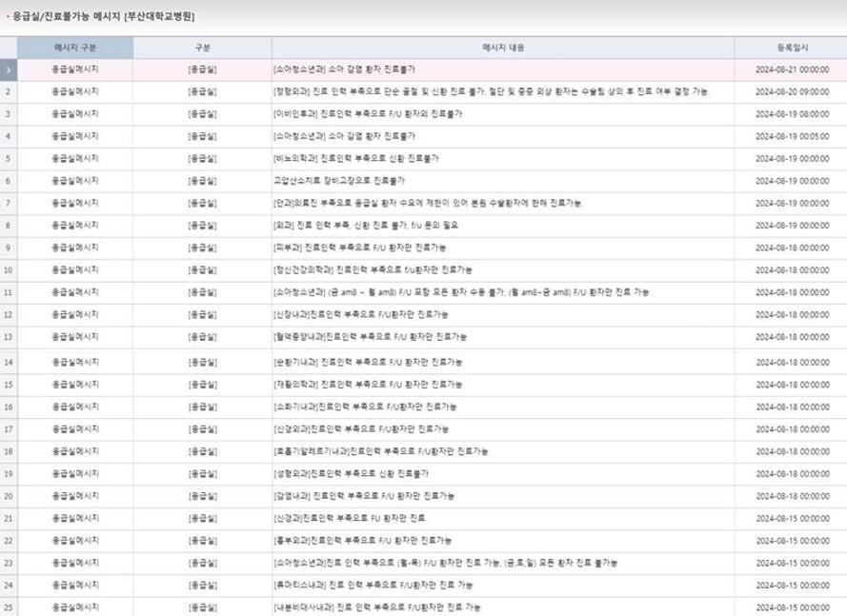Select the [흉부외과] F/U 환자만 message
Viewport: 847px width, 616px height.
(362, 541)
